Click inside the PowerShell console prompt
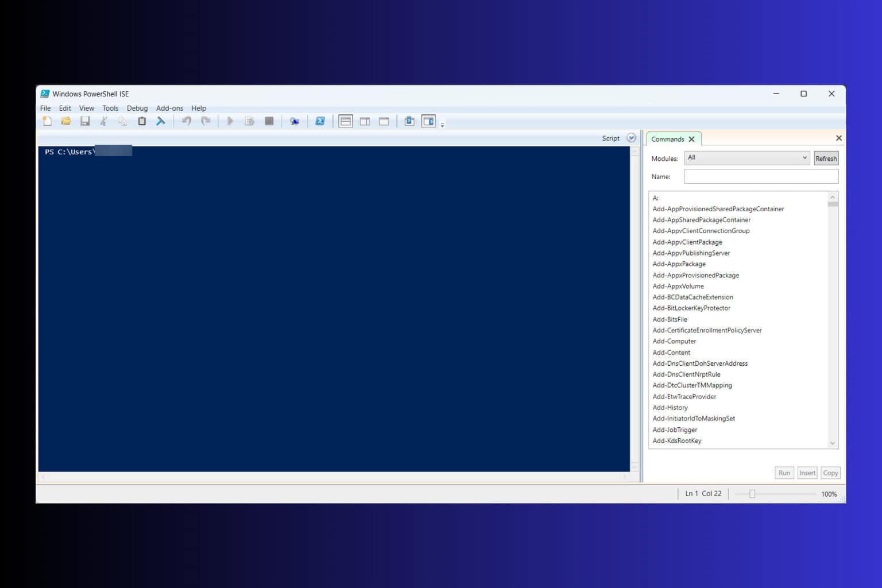The height and width of the screenshot is (588, 882). 334,309
